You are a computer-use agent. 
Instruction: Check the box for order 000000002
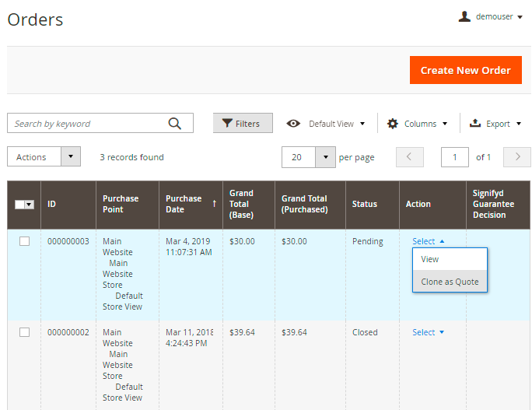[24, 332]
